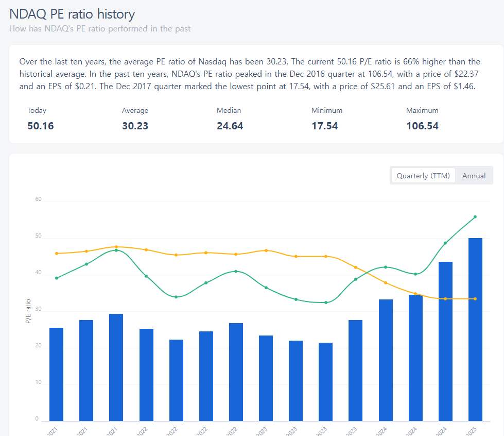
Task: Click the Average value 30.23
Action: click(x=135, y=126)
